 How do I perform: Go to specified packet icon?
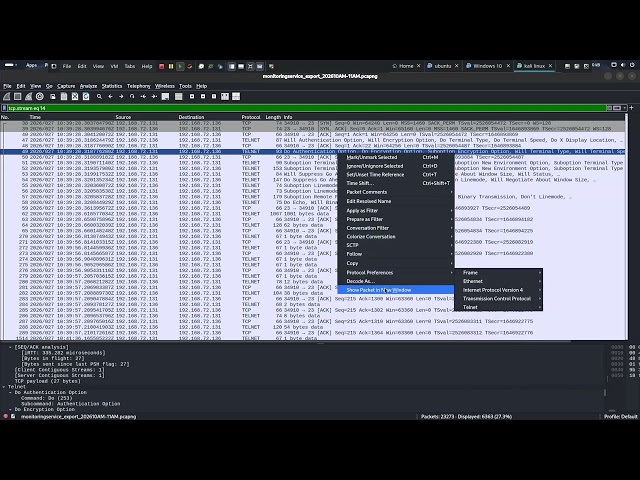coord(132,97)
